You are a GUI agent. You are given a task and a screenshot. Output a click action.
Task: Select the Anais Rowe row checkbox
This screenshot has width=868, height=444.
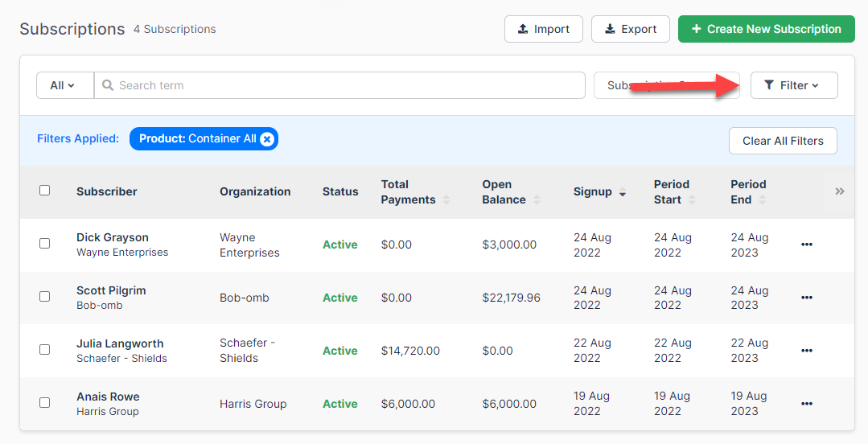pos(45,402)
